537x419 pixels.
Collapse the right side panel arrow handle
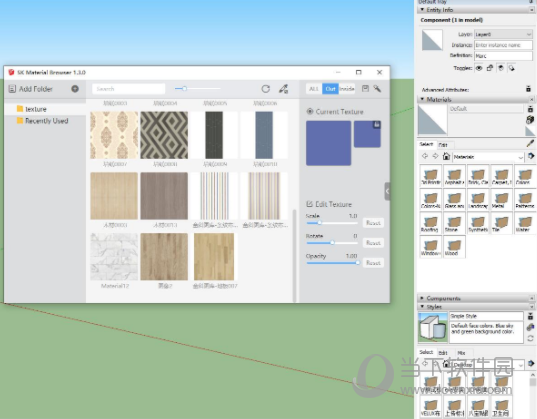(x=387, y=191)
